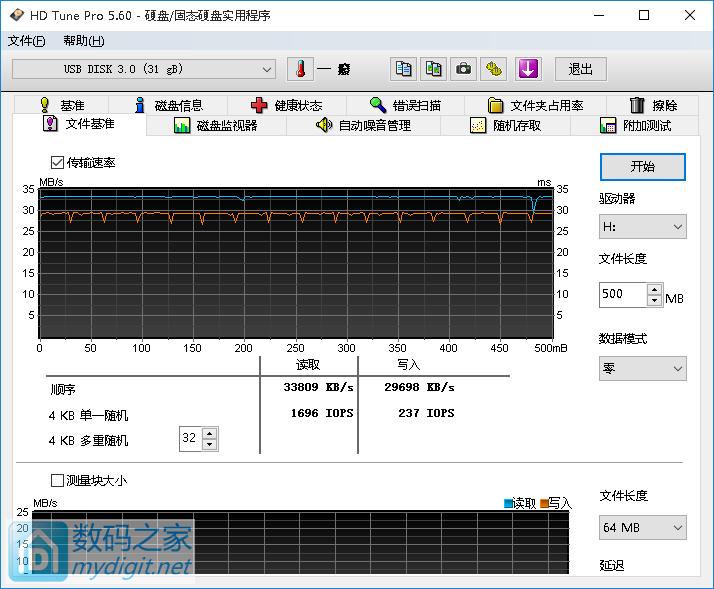Viewport: 714px width, 589px height.
Task: Click the sequential write value 29698 KB/s
Action: pos(419,387)
